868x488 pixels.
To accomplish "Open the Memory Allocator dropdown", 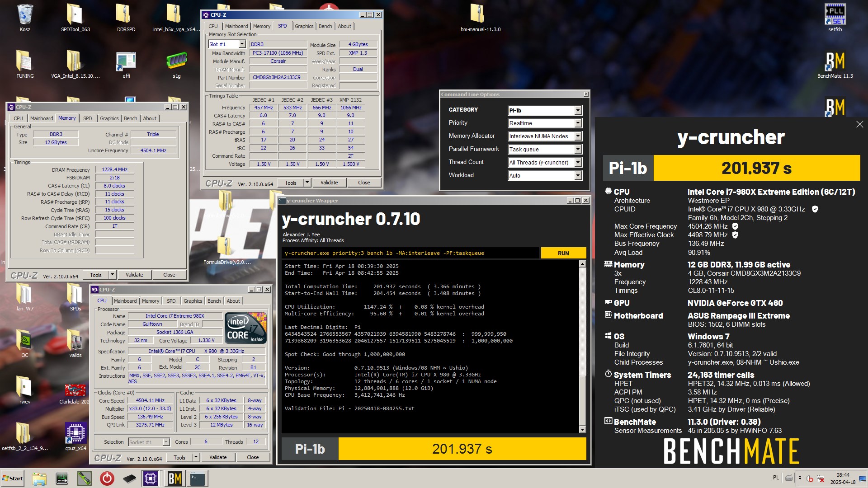I will (578, 136).
